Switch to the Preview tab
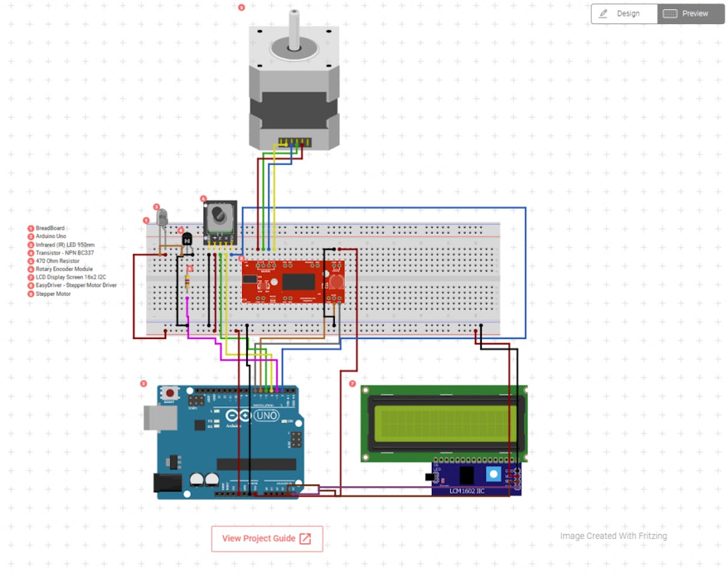This screenshot has height=578, width=728. [x=691, y=13]
